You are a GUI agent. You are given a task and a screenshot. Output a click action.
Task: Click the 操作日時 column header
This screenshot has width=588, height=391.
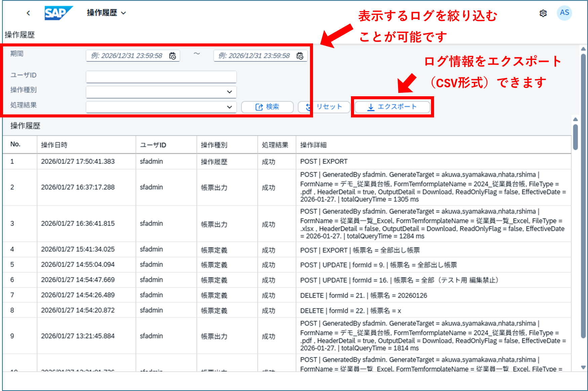(x=54, y=145)
